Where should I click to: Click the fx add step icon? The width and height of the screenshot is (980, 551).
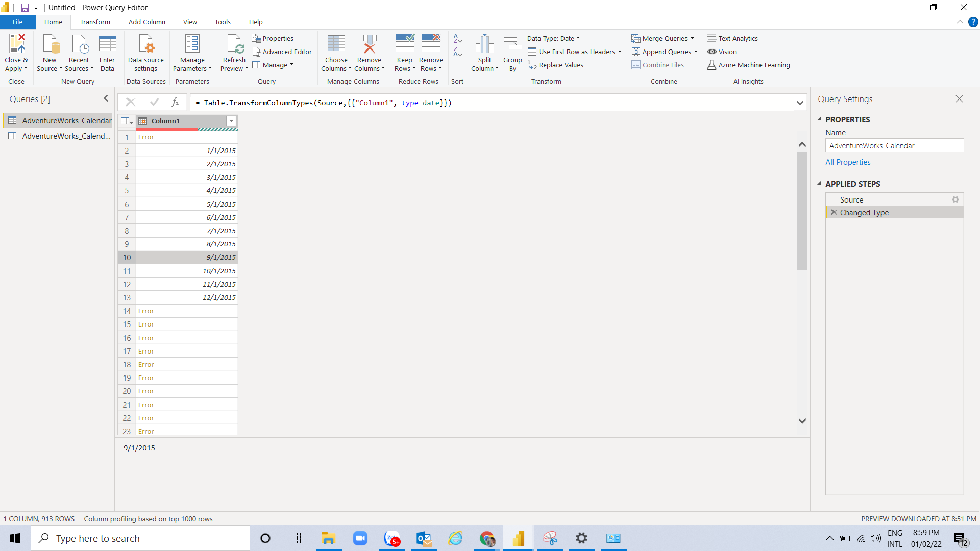point(175,102)
